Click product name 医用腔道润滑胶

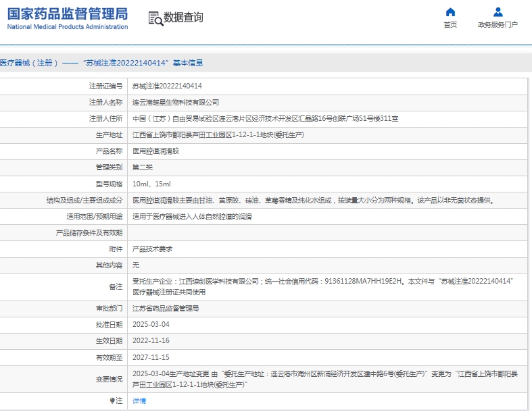(x=155, y=151)
